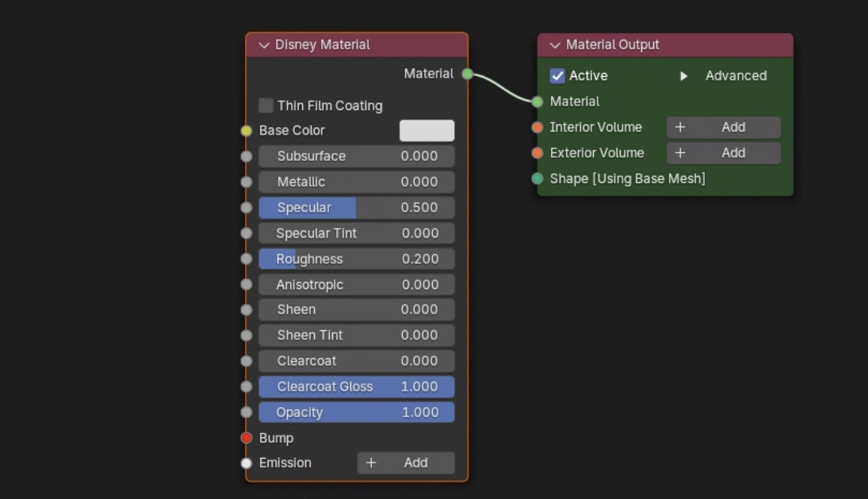Screen dimensions: 868x499
Task: Add an Interior Volume
Action: click(723, 128)
